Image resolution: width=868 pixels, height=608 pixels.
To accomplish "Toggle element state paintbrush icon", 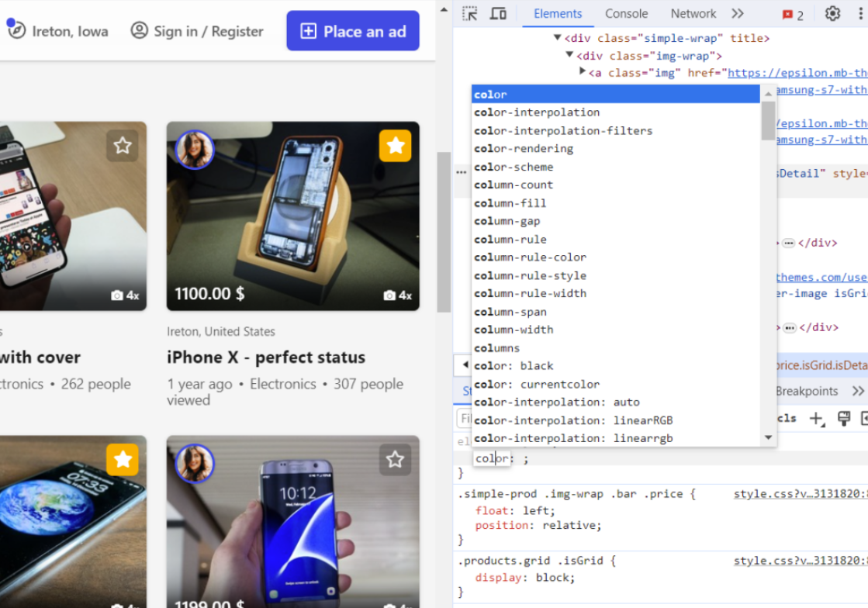I will tap(844, 419).
